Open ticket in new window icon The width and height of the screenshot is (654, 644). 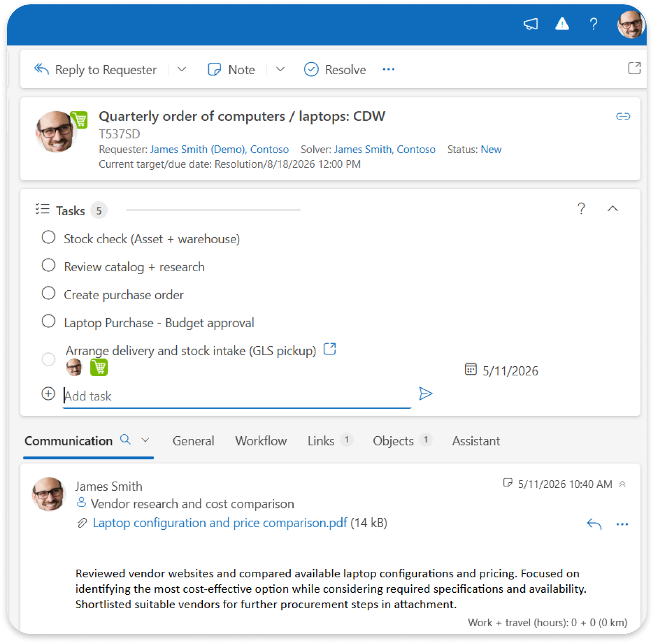point(634,68)
